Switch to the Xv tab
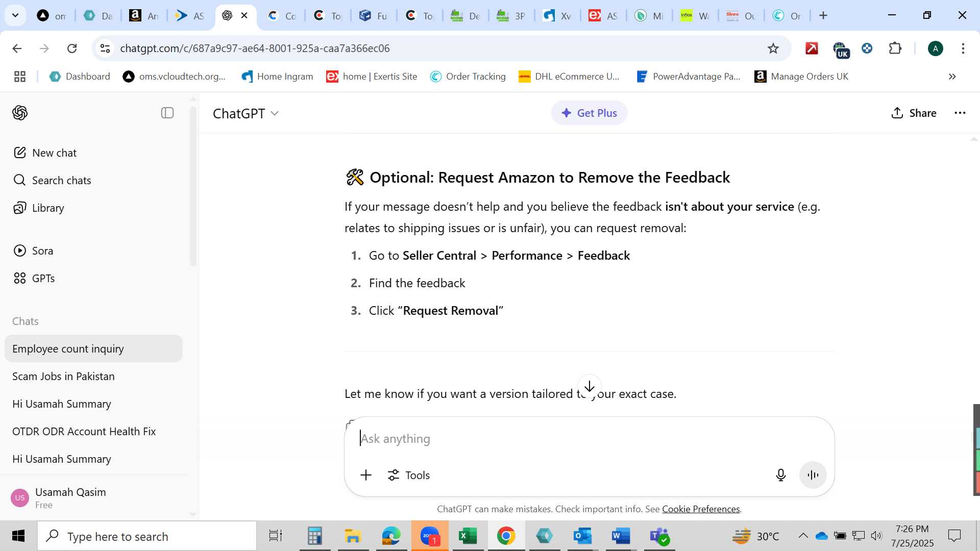This screenshot has height=551, width=980. [556, 16]
